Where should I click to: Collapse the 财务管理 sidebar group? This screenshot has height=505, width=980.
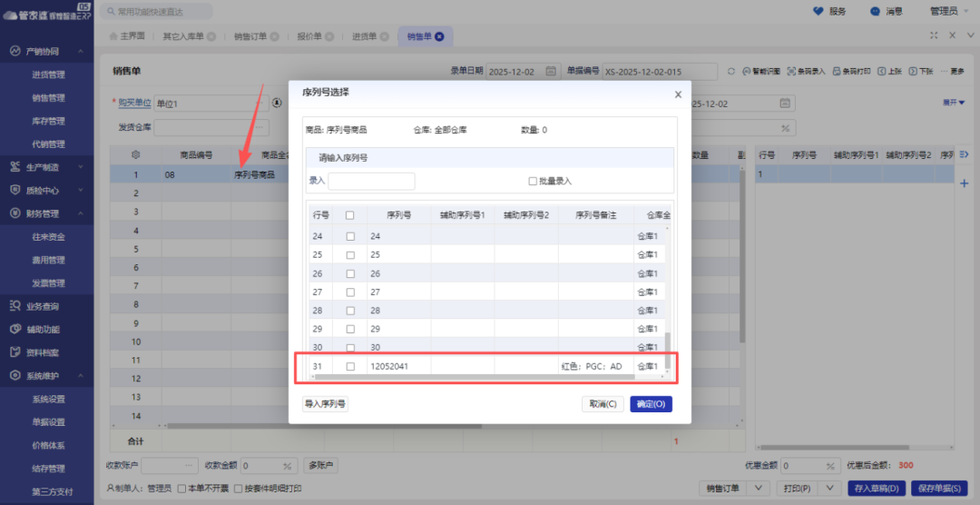click(81, 213)
